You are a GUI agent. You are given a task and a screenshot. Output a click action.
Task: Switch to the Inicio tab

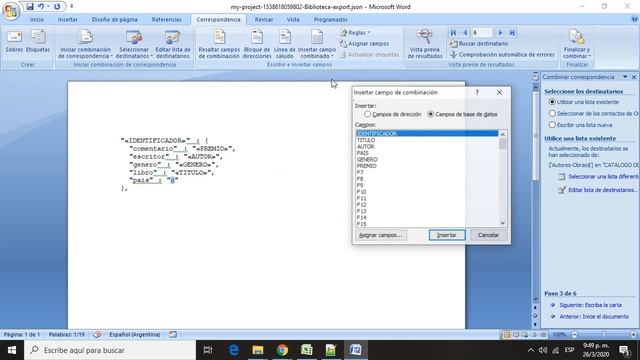[x=37, y=20]
